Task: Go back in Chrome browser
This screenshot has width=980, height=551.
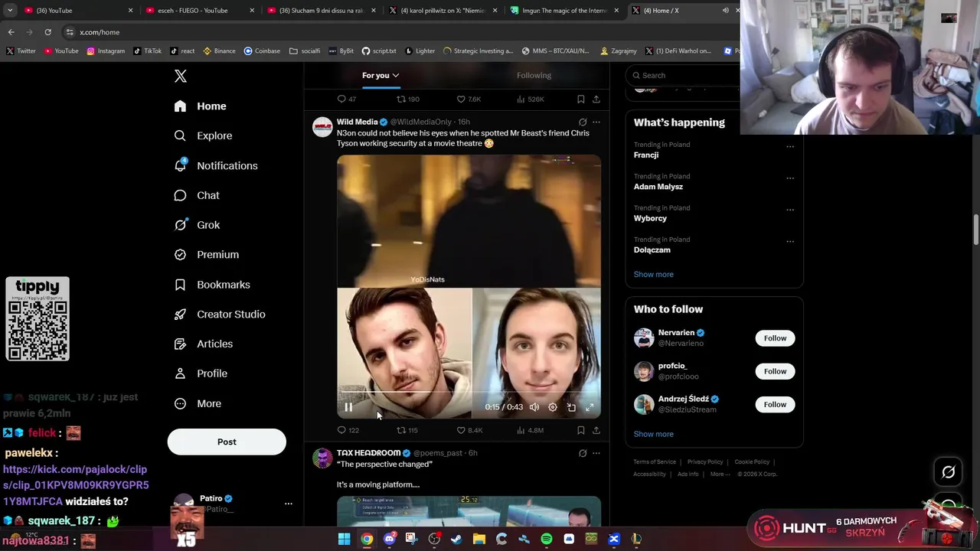Action: (11, 32)
